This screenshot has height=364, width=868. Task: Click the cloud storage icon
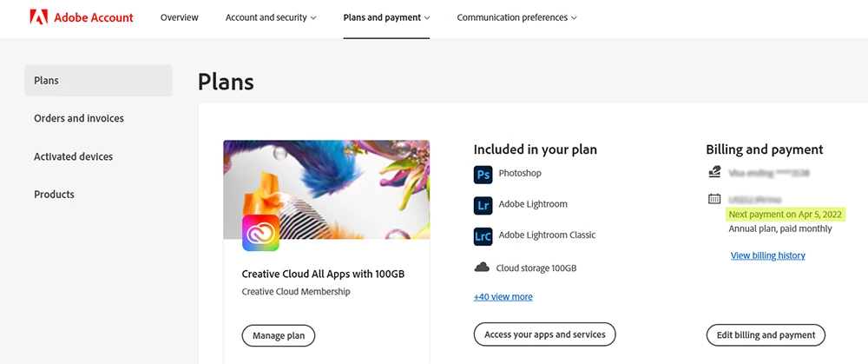click(482, 268)
